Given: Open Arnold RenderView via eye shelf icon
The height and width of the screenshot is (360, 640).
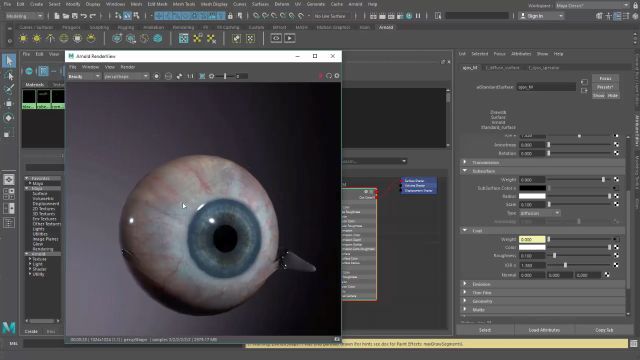Looking at the screenshot, I should (276, 38).
